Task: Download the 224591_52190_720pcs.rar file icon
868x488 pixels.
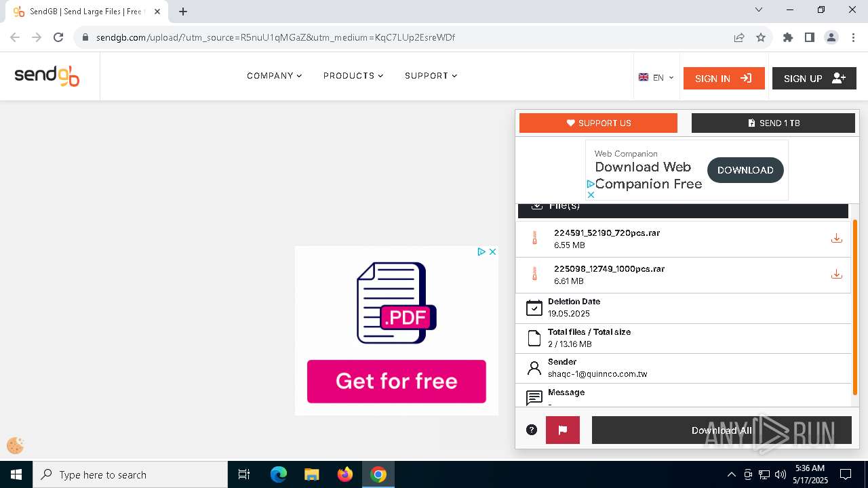Action: click(x=836, y=238)
